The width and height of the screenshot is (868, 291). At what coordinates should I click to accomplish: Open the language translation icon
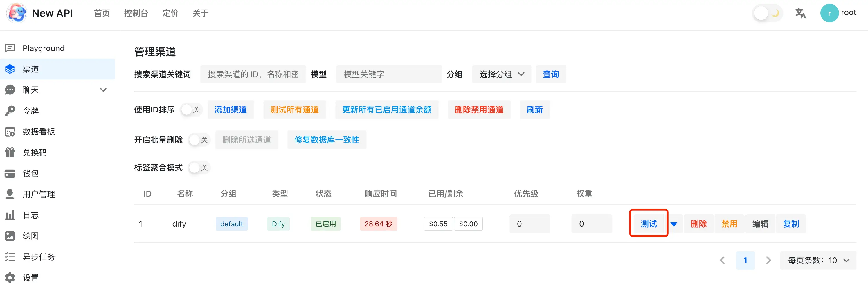coord(800,13)
